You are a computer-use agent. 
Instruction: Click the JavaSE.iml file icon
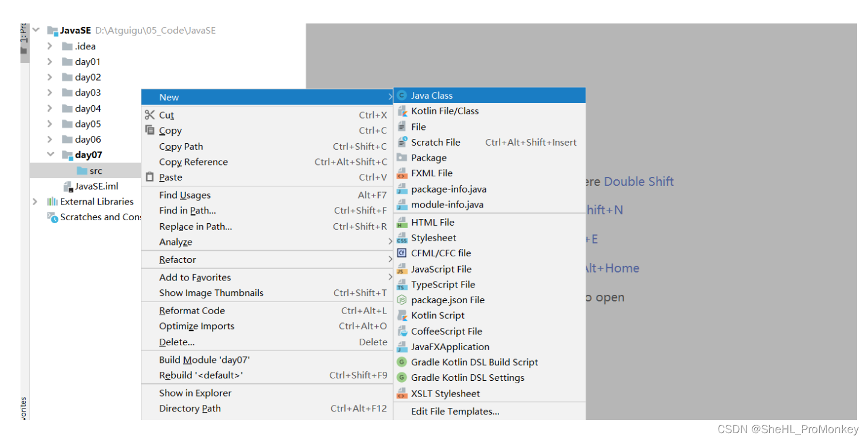click(x=68, y=187)
